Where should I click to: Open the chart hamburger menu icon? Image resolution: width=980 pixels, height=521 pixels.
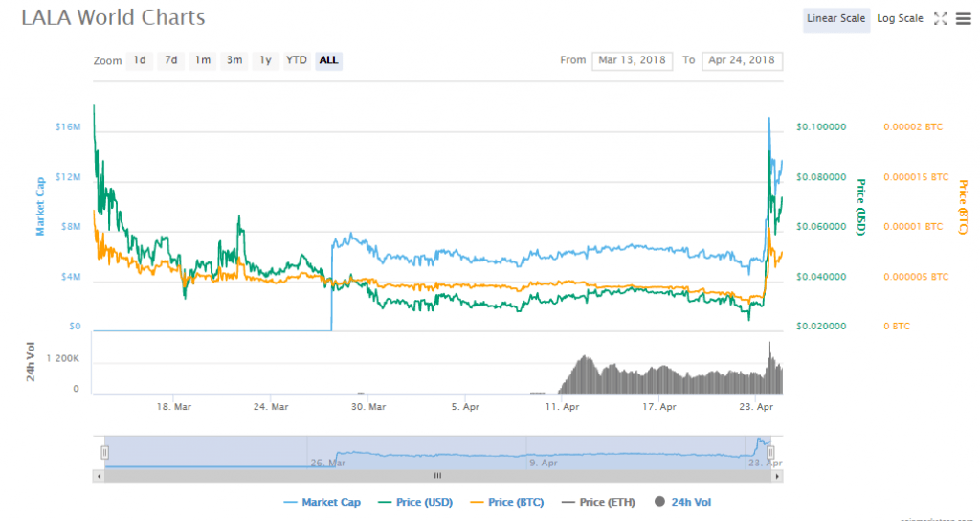pyautogui.click(x=963, y=19)
